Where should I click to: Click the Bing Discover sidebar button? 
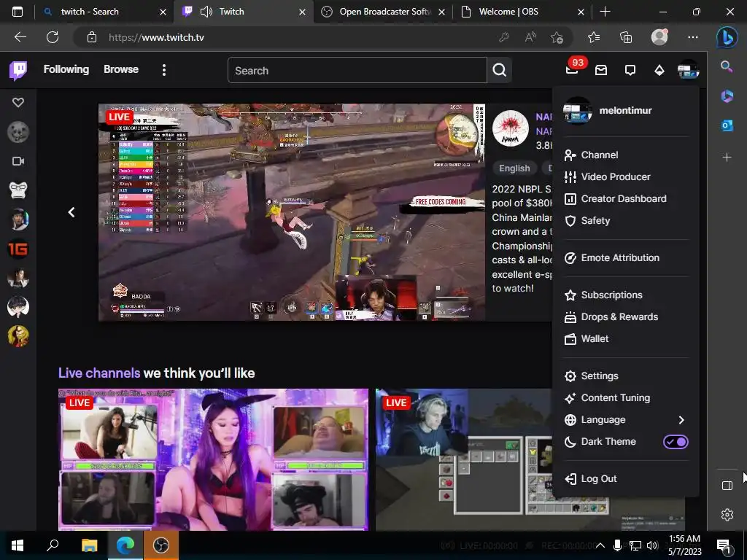coord(727,37)
